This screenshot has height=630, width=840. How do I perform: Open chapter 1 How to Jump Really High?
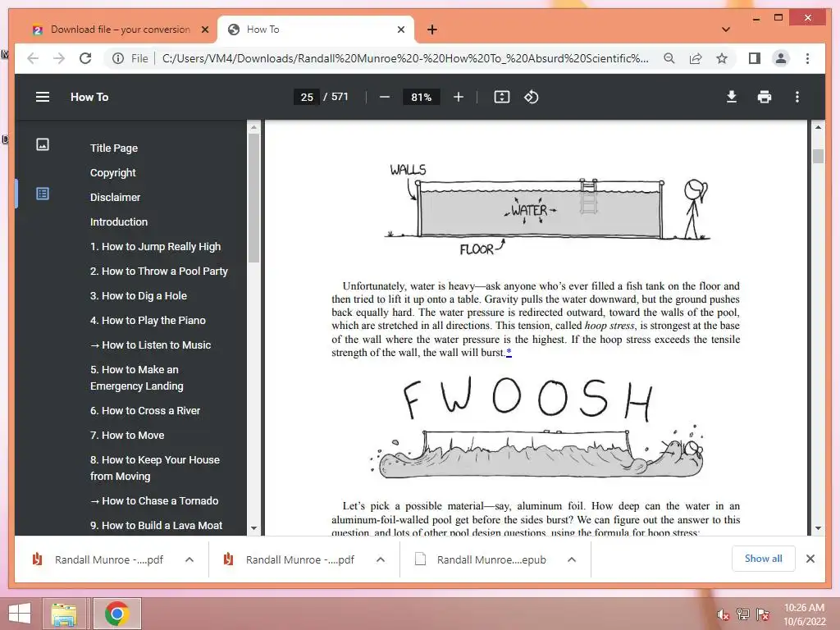[x=155, y=246]
